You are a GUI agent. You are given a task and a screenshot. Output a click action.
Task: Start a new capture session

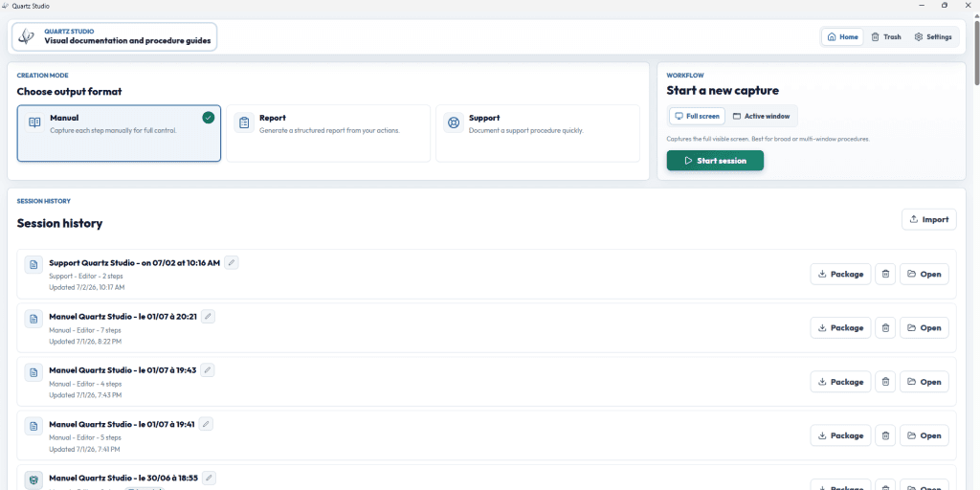[715, 161]
